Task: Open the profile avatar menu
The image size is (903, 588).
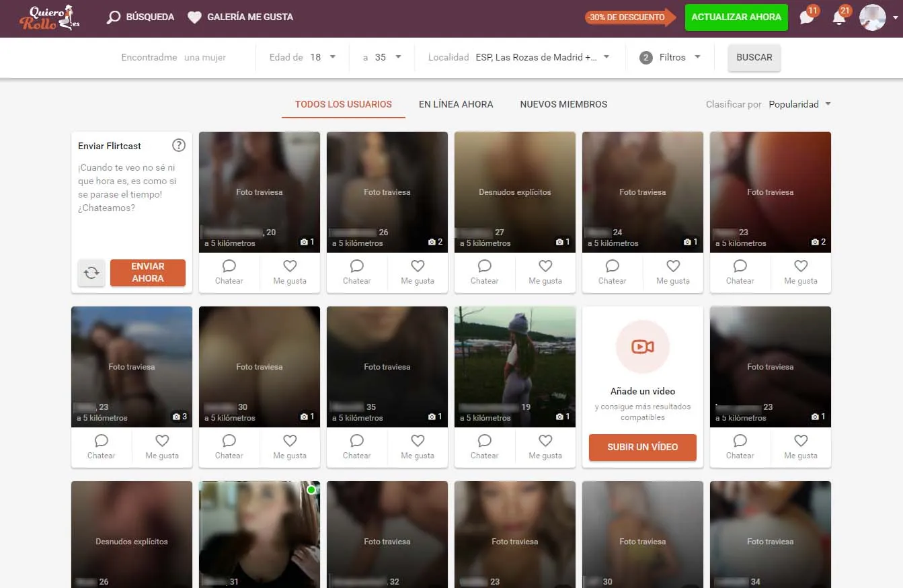Action: pos(873,17)
